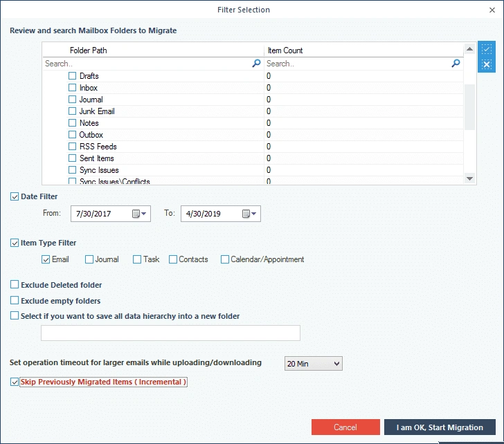This screenshot has width=504, height=444.
Task: Open the From date calendar picker
Action: (140, 214)
